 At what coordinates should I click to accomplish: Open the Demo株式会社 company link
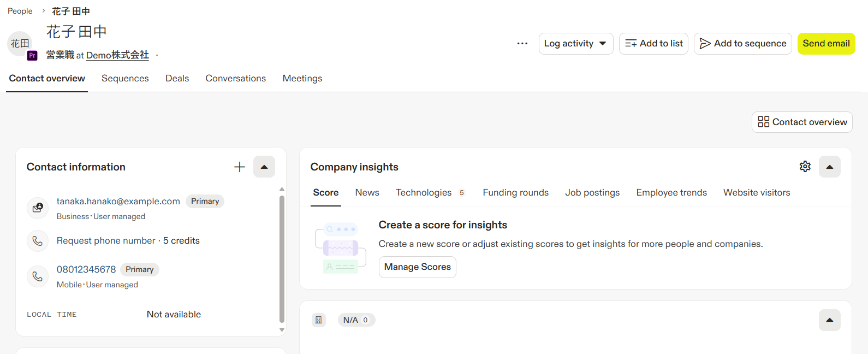coord(117,55)
